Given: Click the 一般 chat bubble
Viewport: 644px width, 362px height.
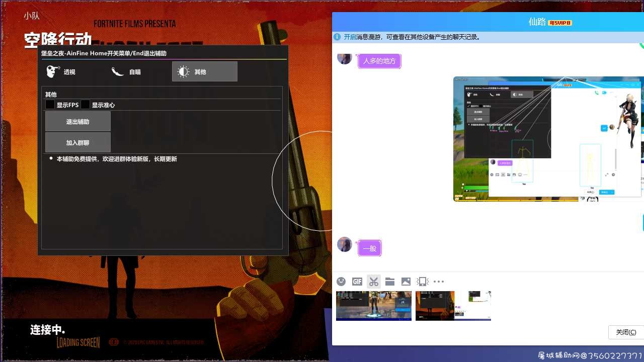Looking at the screenshot, I should [369, 248].
